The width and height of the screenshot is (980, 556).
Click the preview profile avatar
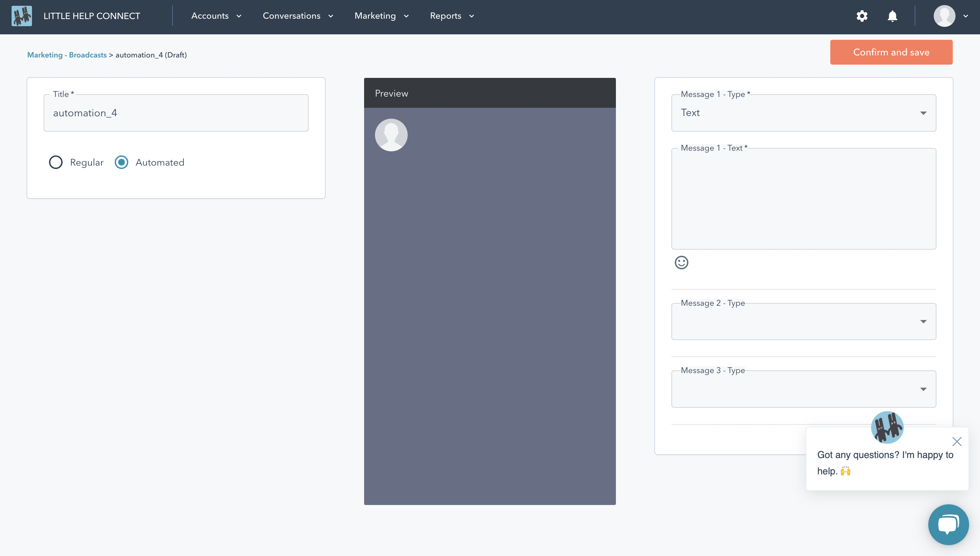[x=391, y=135]
